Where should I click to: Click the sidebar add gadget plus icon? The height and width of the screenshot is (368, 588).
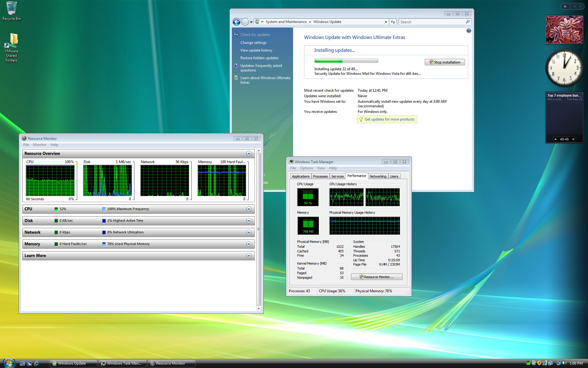coord(565,6)
